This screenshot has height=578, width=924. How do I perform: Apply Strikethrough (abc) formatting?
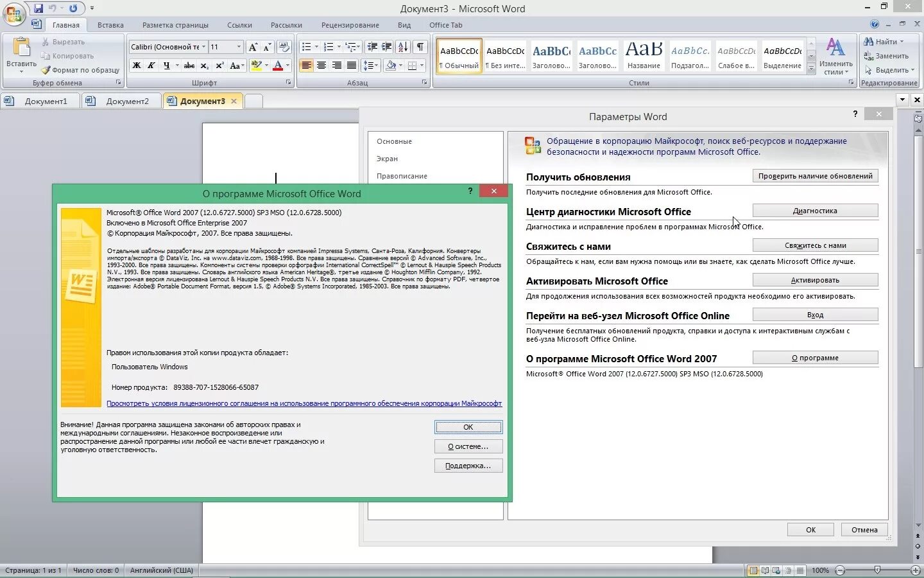point(189,66)
